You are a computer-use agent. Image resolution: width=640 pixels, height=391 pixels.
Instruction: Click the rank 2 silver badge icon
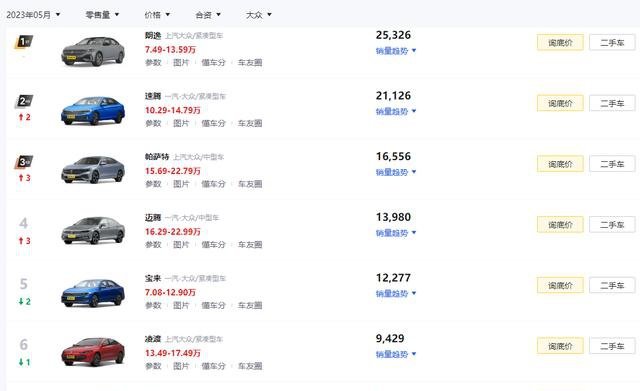tap(24, 101)
